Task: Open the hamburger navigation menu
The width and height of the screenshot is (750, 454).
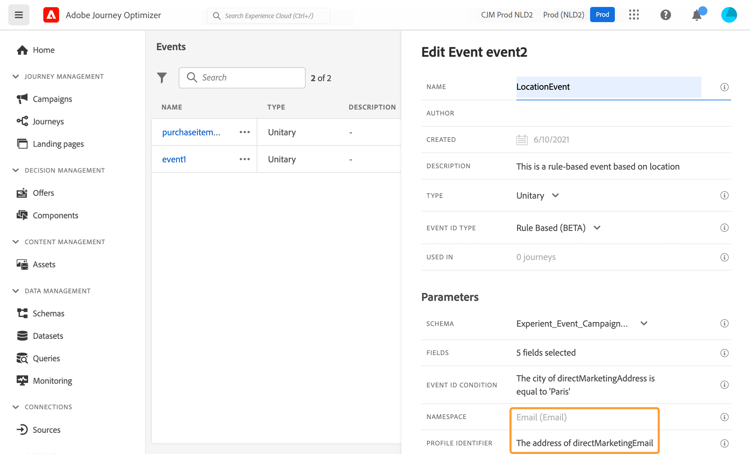Action: click(19, 15)
